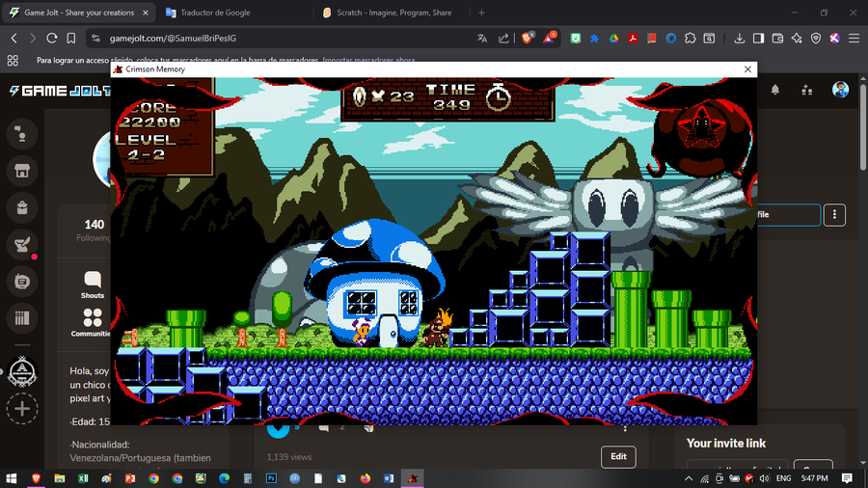Open the Adobe Acrobat extension icon
This screenshot has width=868, height=488.
pyautogui.click(x=633, y=39)
